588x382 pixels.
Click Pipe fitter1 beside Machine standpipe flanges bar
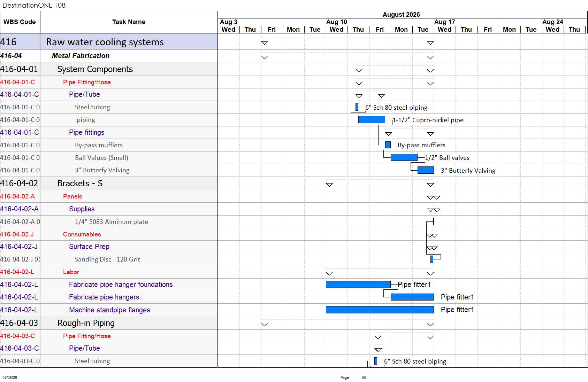coord(457,310)
